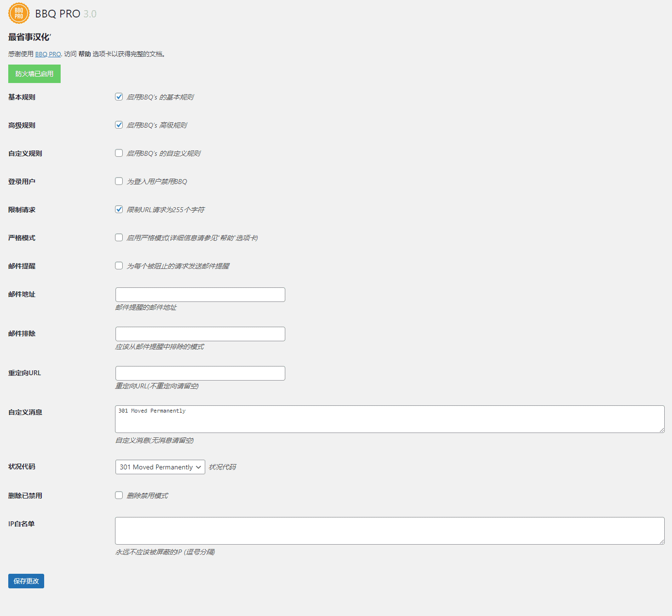Click the 帮助 bold word in intro
672x616 pixels.
pyautogui.click(x=85, y=54)
